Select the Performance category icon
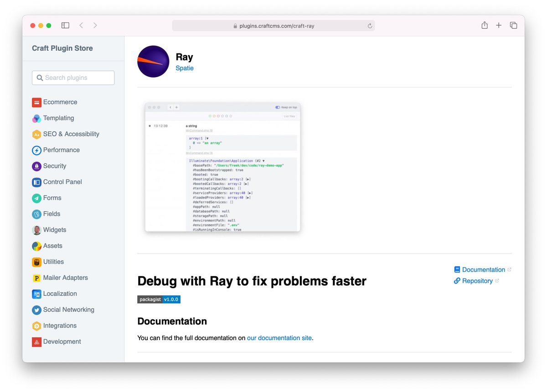Image resolution: width=547 pixels, height=392 pixels. (36, 150)
